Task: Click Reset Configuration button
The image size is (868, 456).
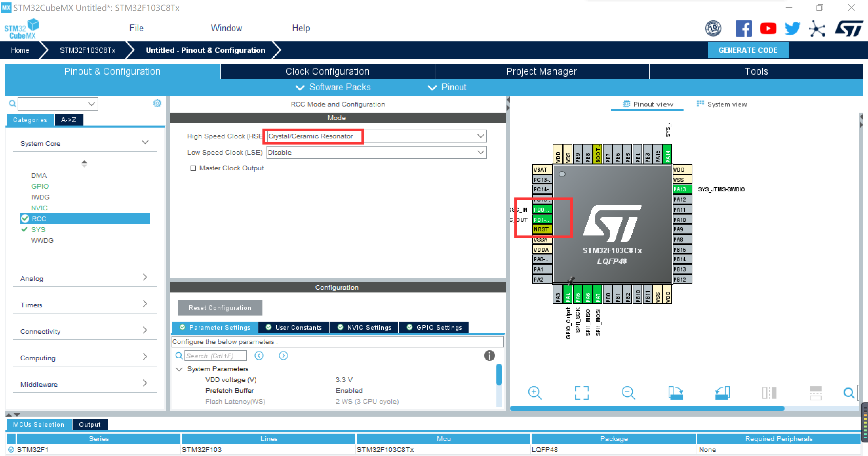Action: click(220, 308)
